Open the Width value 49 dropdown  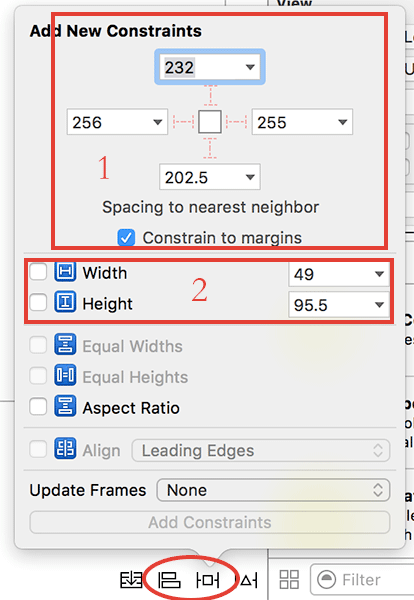pos(379,274)
